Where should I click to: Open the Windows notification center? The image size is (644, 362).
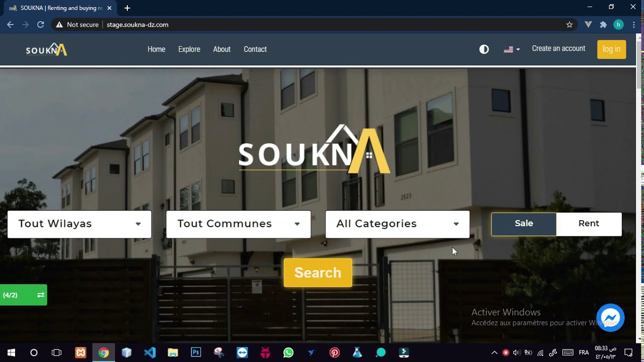628,352
